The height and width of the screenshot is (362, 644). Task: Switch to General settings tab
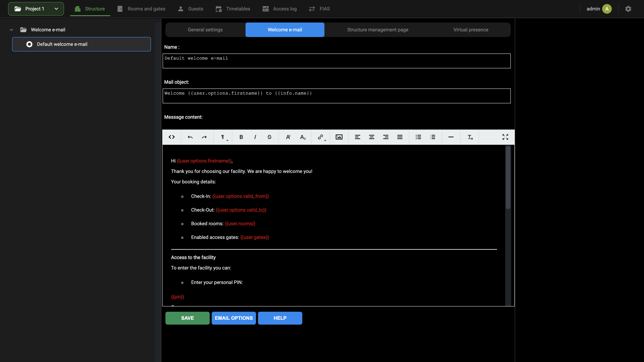(x=205, y=30)
